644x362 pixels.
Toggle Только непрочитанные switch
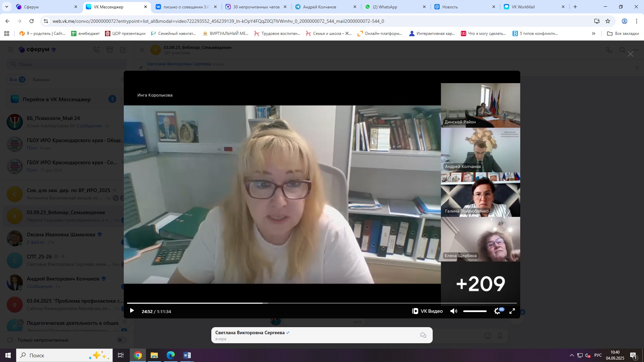121,340
